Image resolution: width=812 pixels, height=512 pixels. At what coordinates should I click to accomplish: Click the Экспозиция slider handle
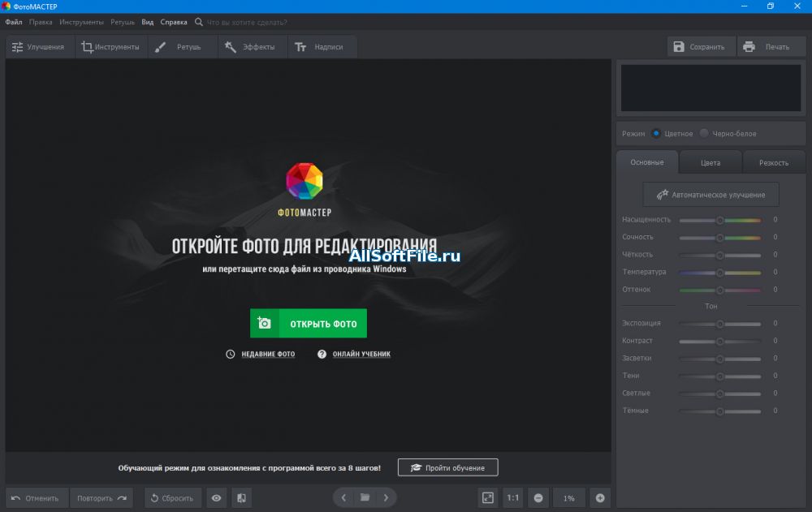click(x=719, y=324)
